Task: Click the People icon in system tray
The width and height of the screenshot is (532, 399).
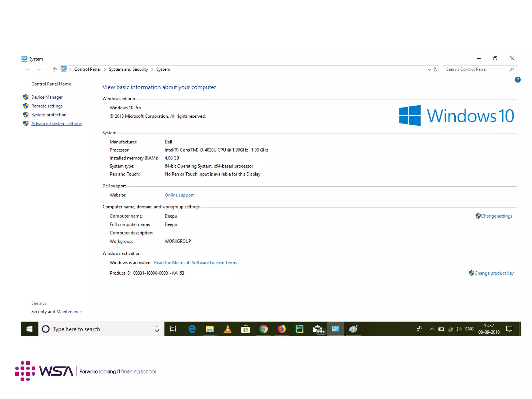Action: [419, 329]
